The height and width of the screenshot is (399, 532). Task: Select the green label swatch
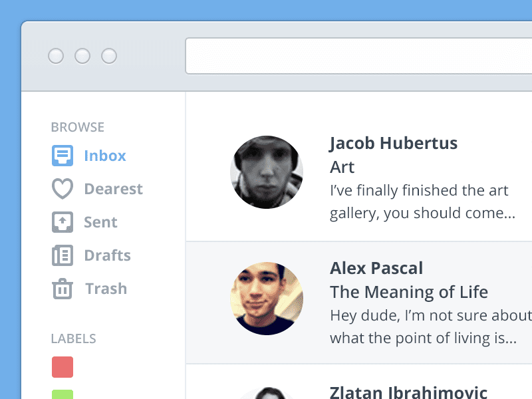pos(63,394)
